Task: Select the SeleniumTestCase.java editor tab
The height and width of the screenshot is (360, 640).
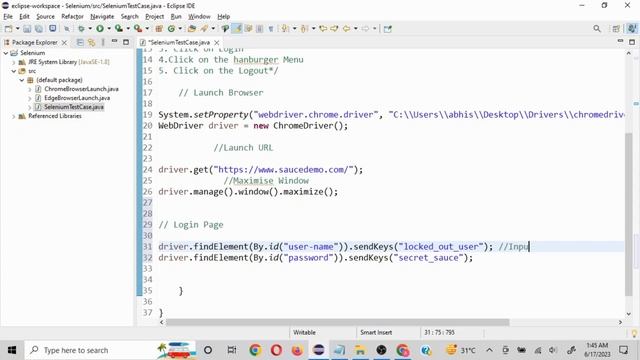Action: [179, 42]
